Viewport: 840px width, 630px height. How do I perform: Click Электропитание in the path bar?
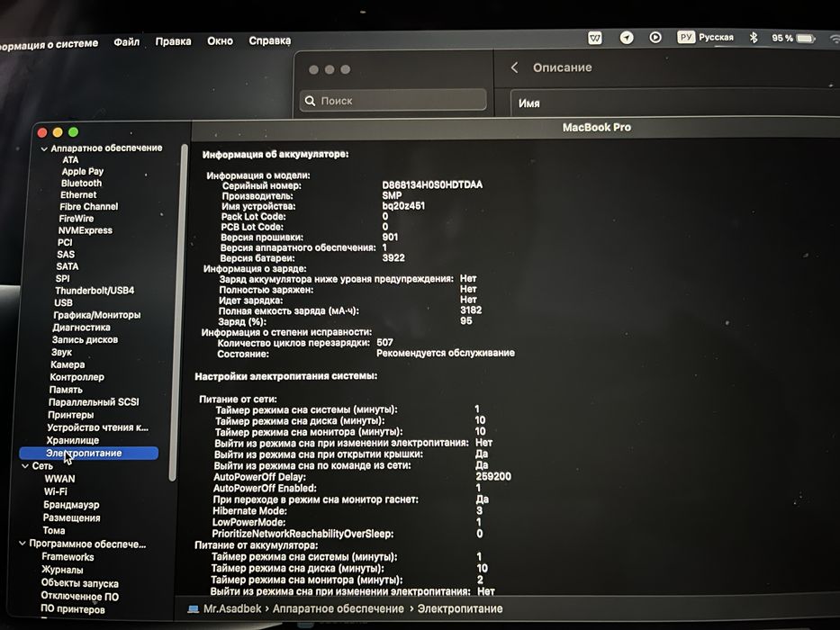(460, 608)
